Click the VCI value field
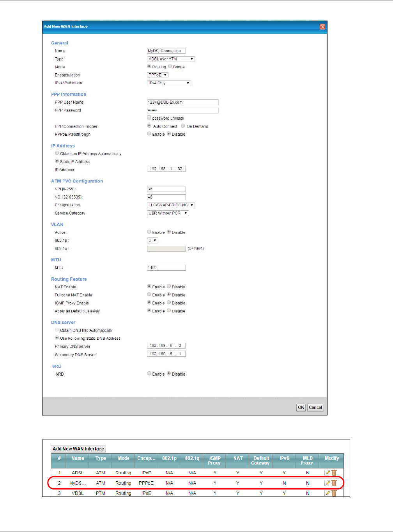Image resolution: width=393 pixels, height=532 pixels. pos(166,197)
